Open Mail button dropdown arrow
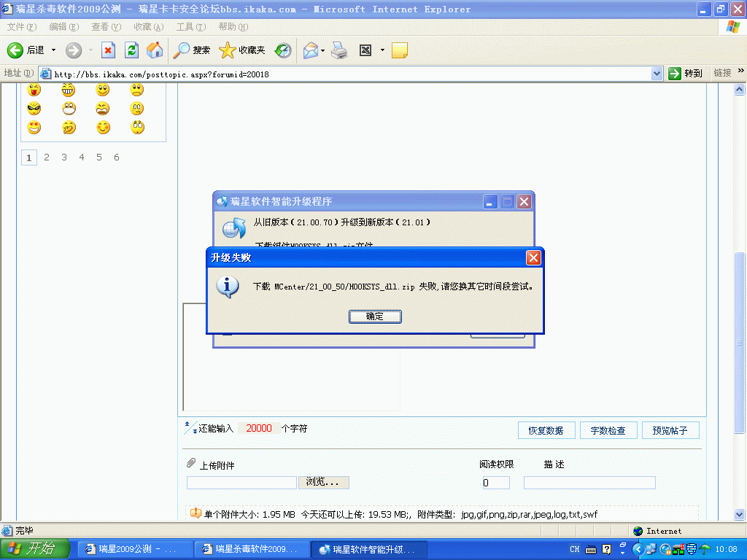This screenshot has width=747, height=560. 322,50
